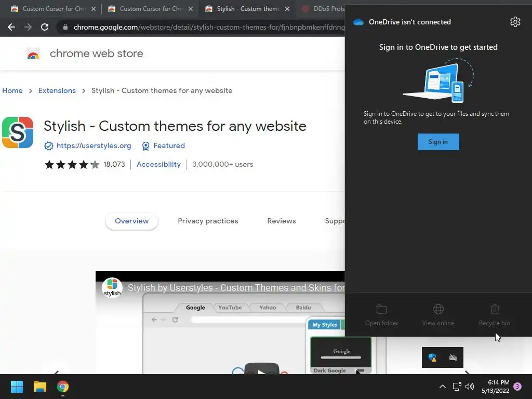Open Windows Start menu
The image size is (532, 399).
17,387
